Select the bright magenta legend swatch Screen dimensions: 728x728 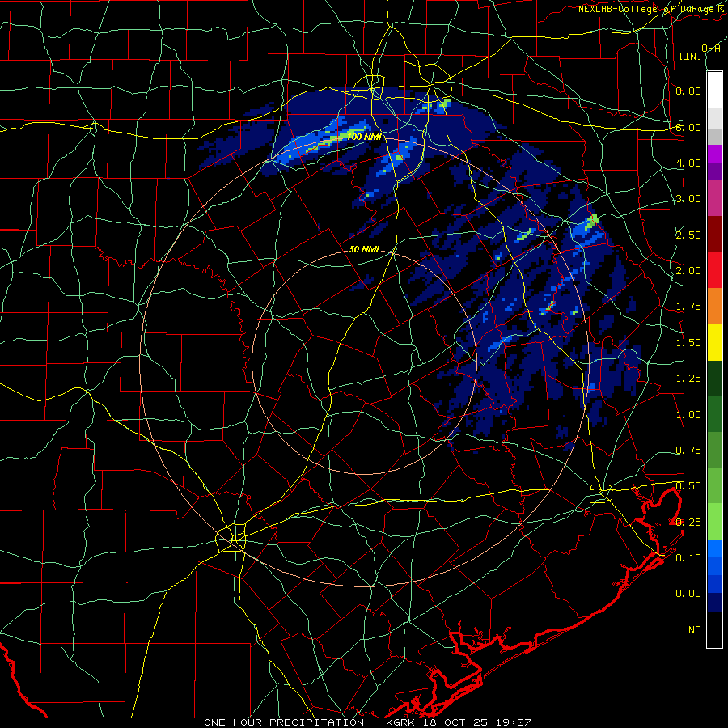(x=714, y=154)
